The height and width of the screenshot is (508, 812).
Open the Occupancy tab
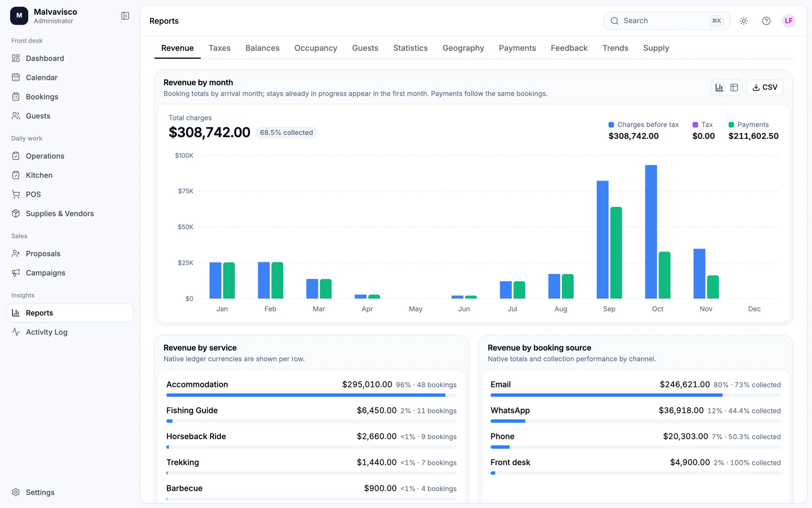[x=316, y=48]
